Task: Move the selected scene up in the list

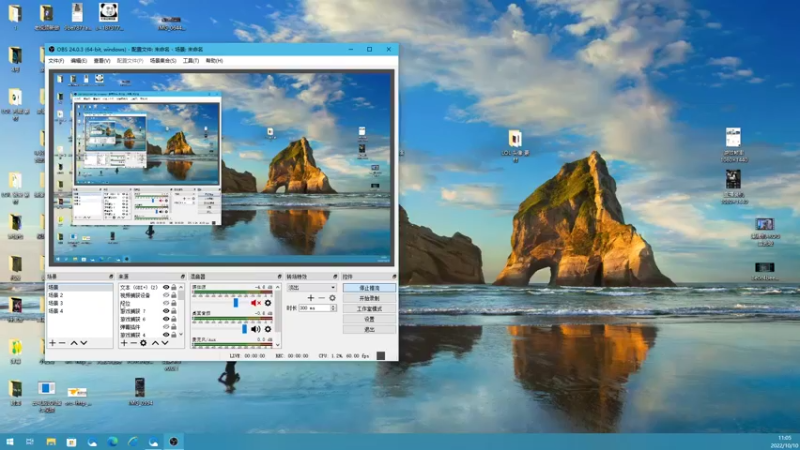Action: (73, 343)
